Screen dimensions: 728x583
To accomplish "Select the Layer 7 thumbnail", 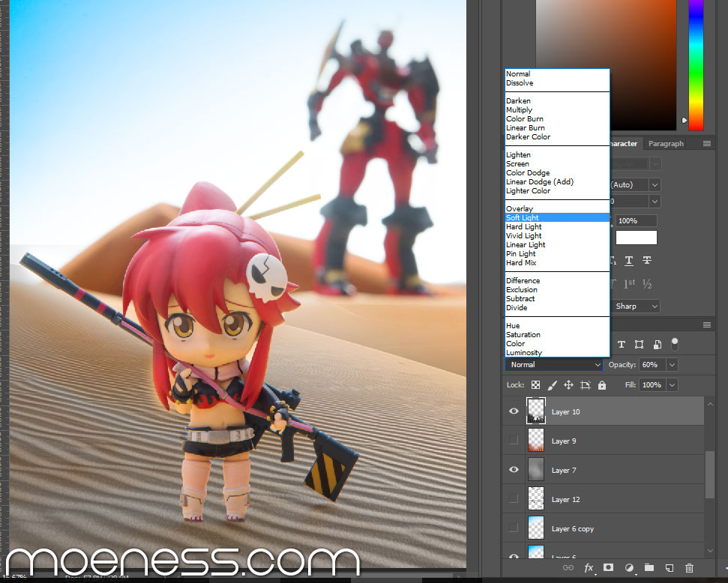I will pyautogui.click(x=536, y=469).
